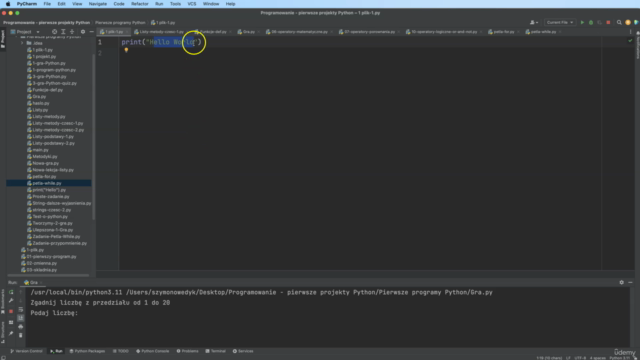
Task: Select haslo.py in the project tree
Action: click(41, 103)
